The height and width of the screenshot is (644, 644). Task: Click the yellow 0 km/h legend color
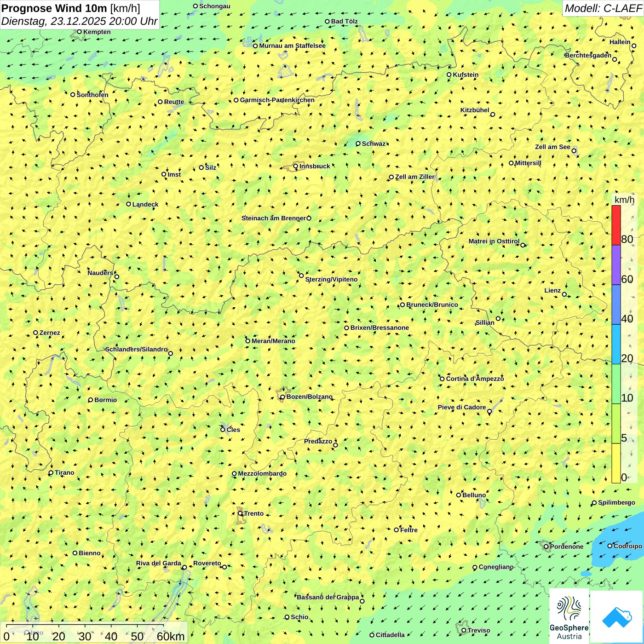pyautogui.click(x=616, y=463)
